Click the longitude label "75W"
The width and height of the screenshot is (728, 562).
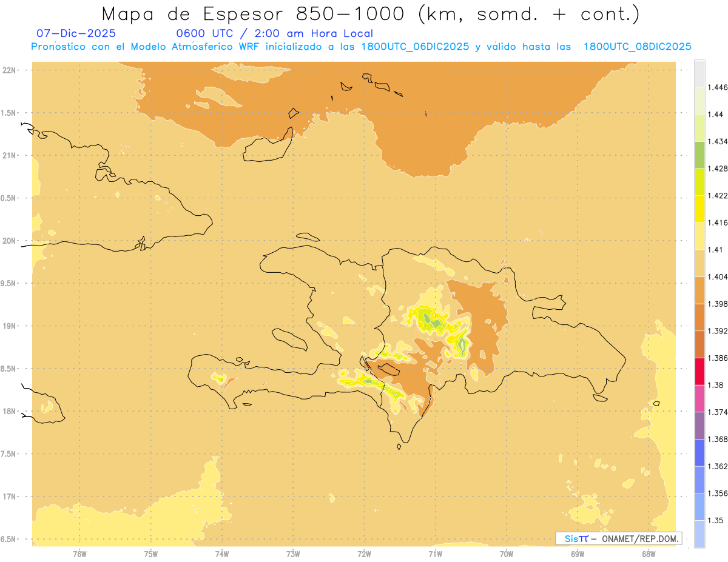click(x=151, y=554)
